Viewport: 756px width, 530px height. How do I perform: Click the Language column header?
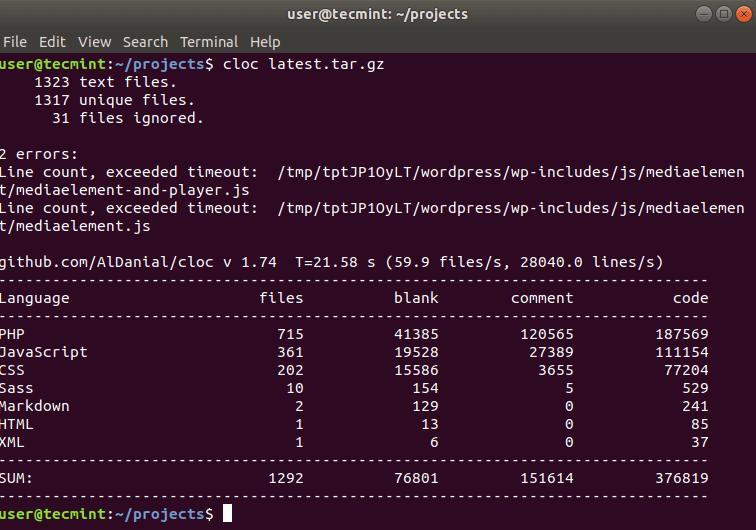pos(35,298)
